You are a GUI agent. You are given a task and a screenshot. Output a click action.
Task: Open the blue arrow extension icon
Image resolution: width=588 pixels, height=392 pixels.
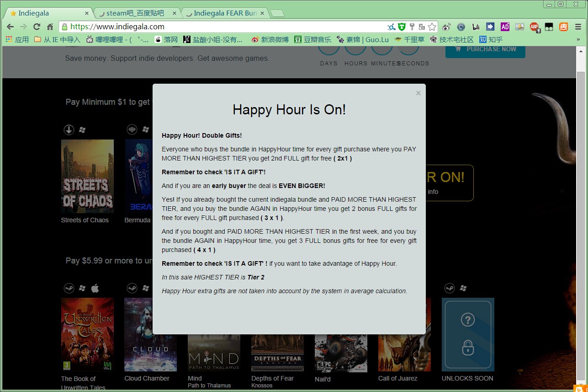490,27
